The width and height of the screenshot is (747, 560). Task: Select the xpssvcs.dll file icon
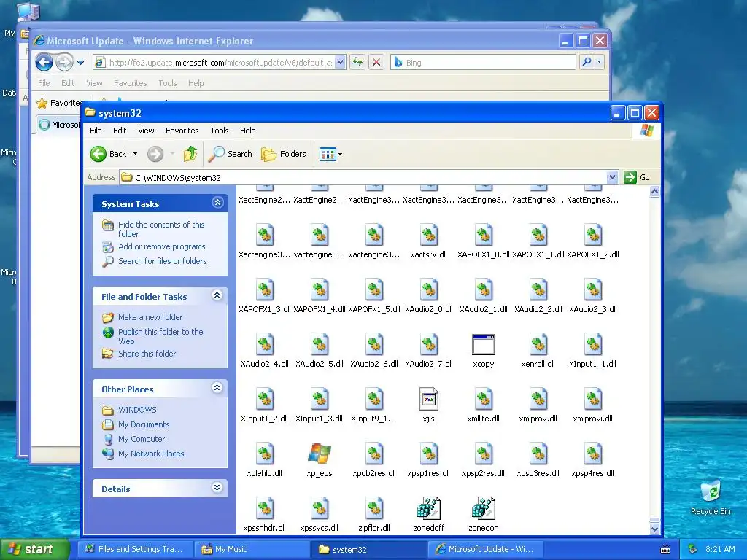point(320,508)
